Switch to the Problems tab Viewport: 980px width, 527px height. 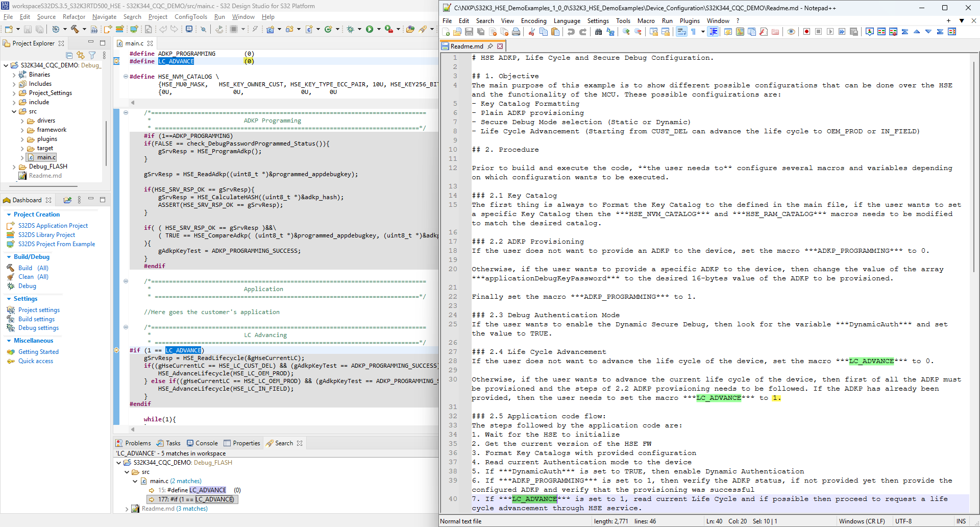(133, 443)
